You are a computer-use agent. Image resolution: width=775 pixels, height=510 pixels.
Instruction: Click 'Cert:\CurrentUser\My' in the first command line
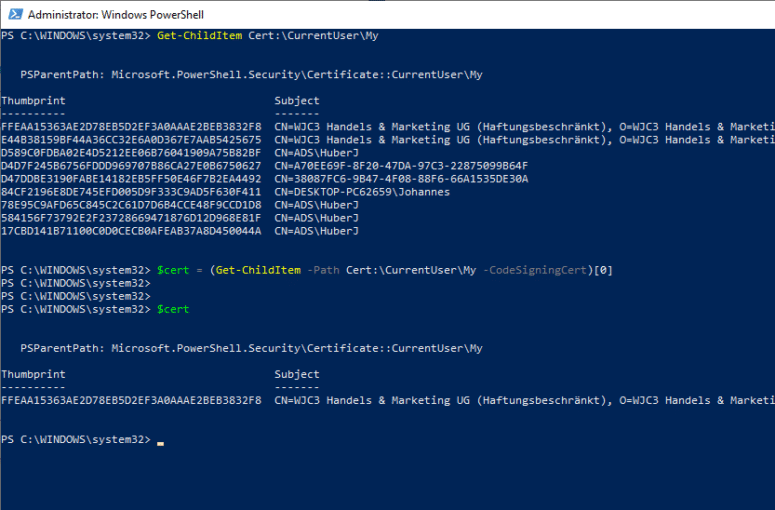click(313, 36)
